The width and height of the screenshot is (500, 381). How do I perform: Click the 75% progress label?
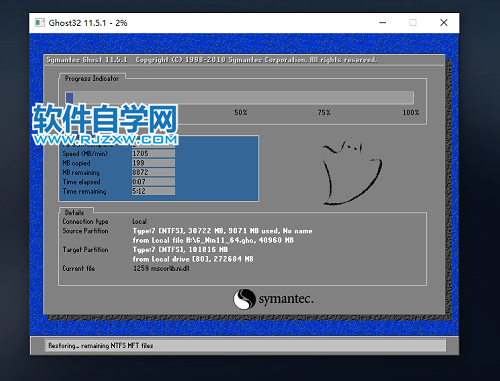[x=324, y=113]
